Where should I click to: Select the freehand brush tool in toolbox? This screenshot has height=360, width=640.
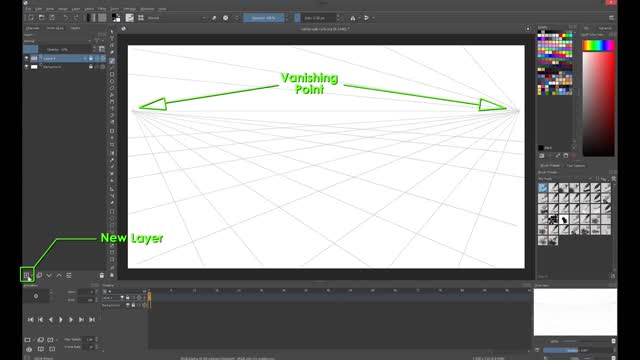click(112, 61)
